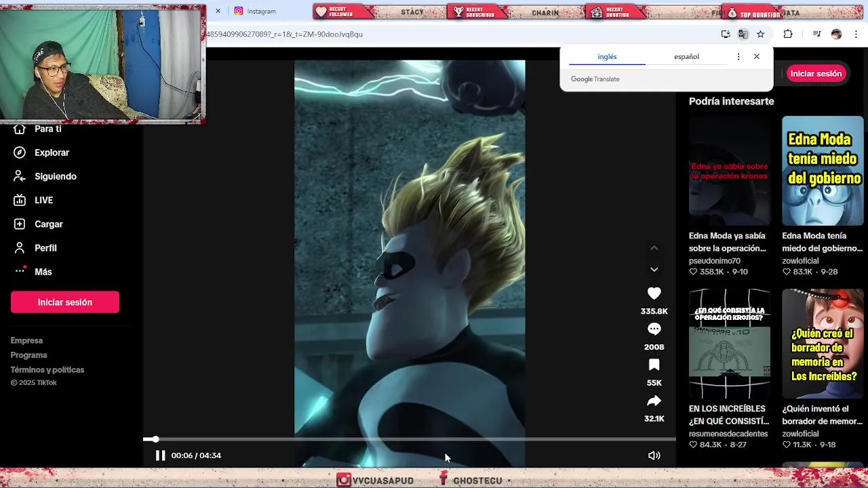Click the Perfil person icon
This screenshot has width=868, height=488.
[20, 247]
